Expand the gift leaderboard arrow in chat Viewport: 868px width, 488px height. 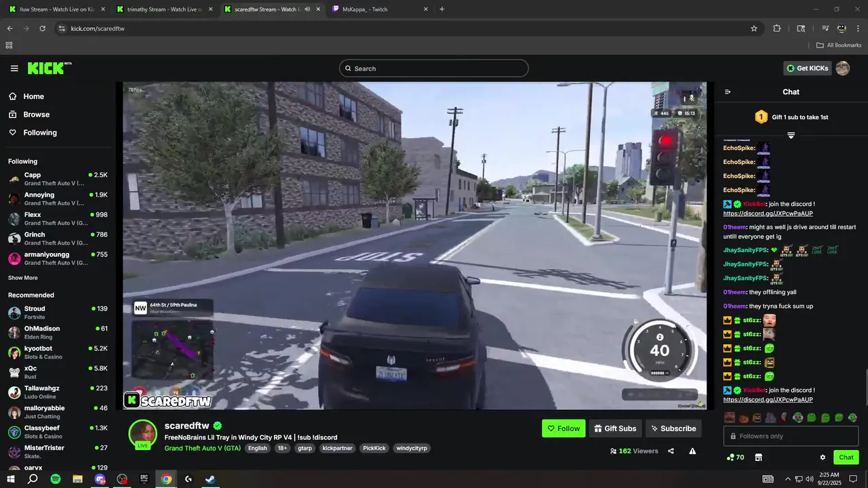[791, 136]
